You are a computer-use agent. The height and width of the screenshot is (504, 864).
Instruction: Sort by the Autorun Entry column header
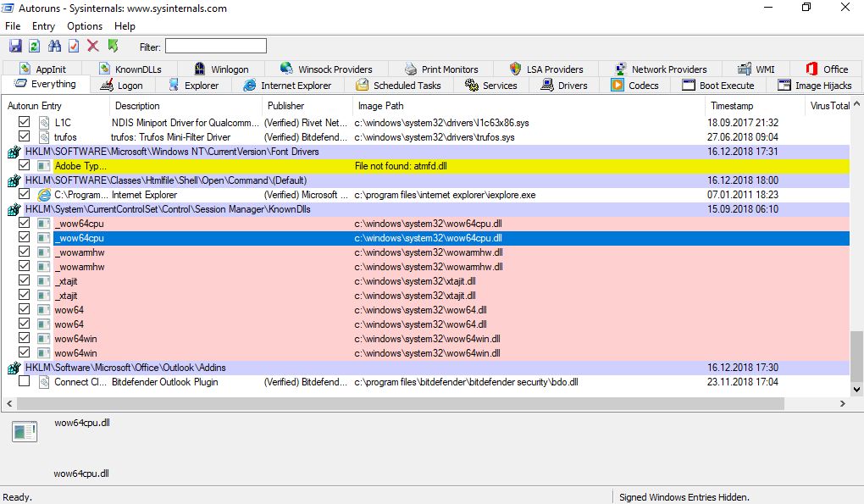point(55,106)
